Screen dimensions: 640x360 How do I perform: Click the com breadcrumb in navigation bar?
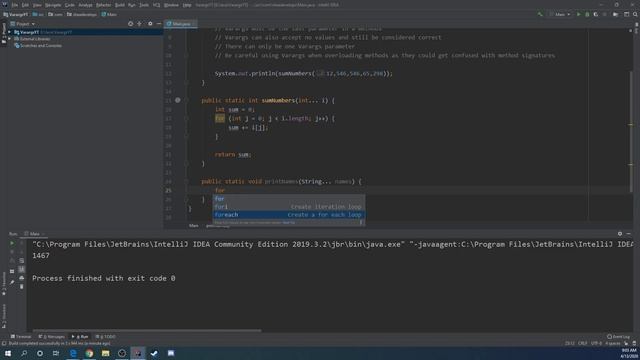pos(56,14)
